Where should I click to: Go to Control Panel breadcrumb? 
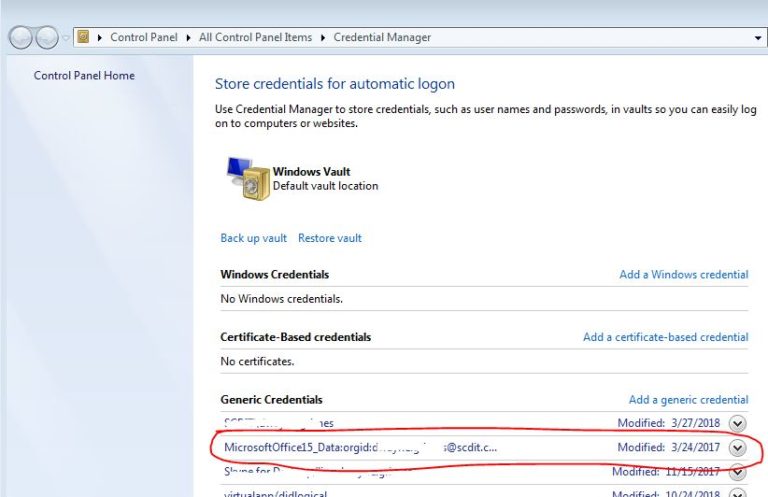[143, 38]
